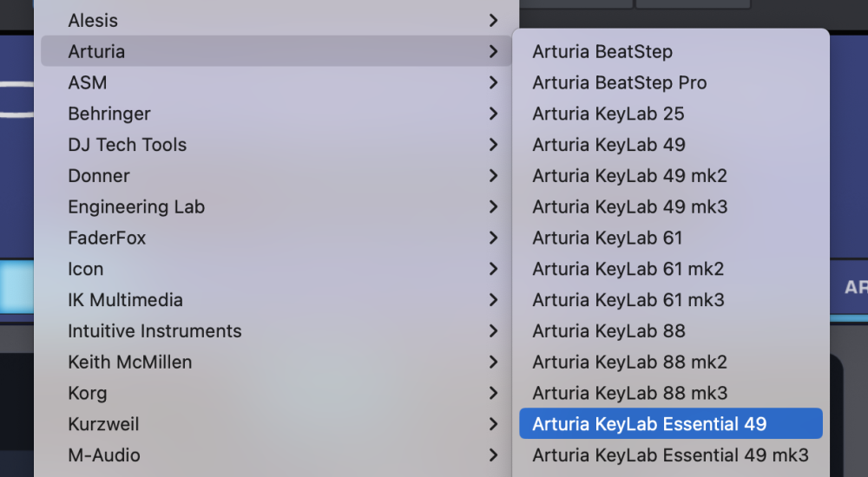This screenshot has width=868, height=477.
Task: Open the IK Multimedia submenu
Action: pyautogui.click(x=125, y=300)
